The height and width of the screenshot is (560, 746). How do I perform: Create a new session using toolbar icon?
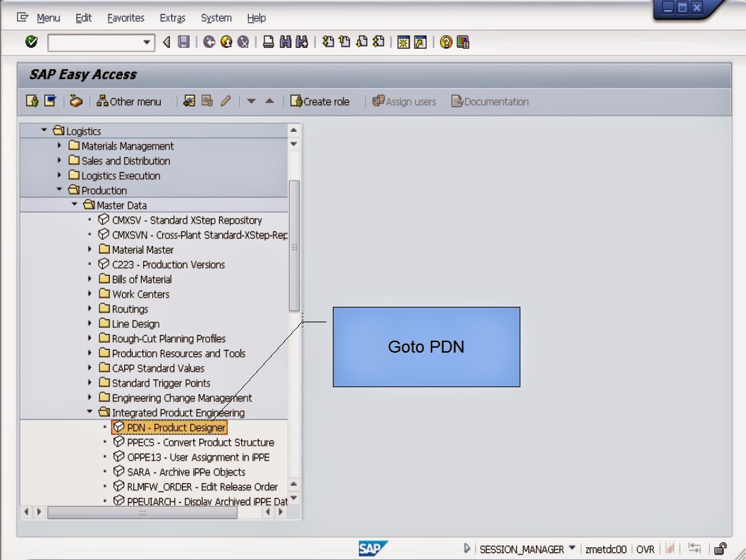(x=404, y=42)
